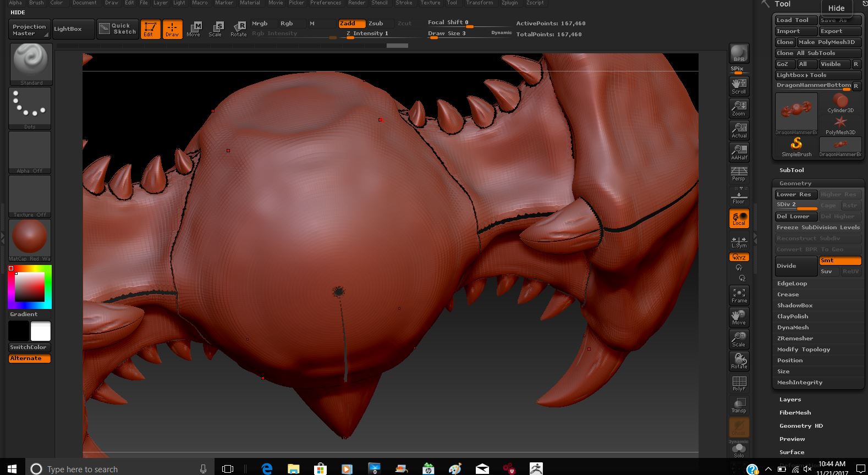Toggle Local transformations button
This screenshot has width=868, height=475.
(739, 218)
